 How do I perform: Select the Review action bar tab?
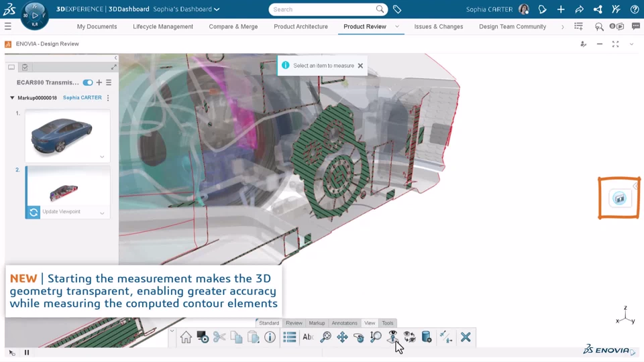(x=294, y=323)
